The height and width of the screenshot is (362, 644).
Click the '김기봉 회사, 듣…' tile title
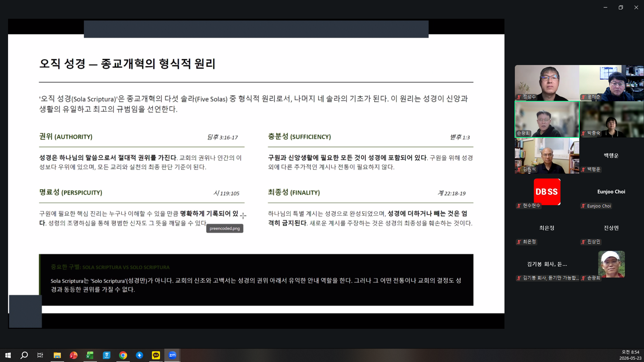click(x=547, y=264)
